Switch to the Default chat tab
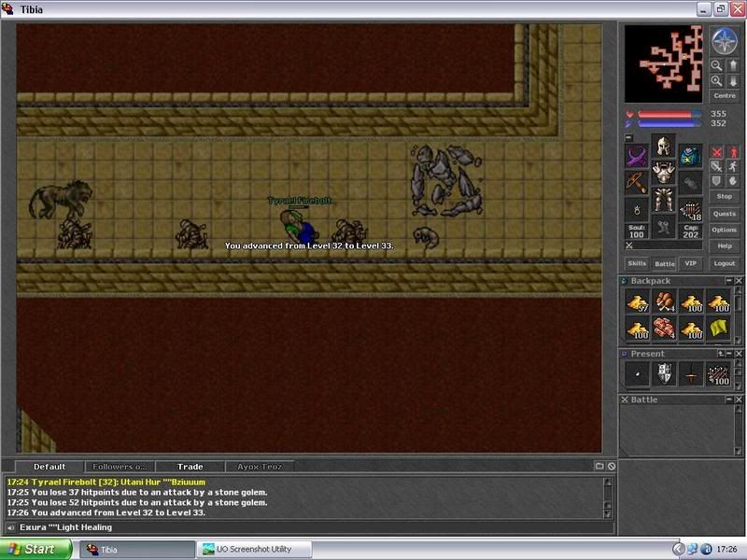 49,467
